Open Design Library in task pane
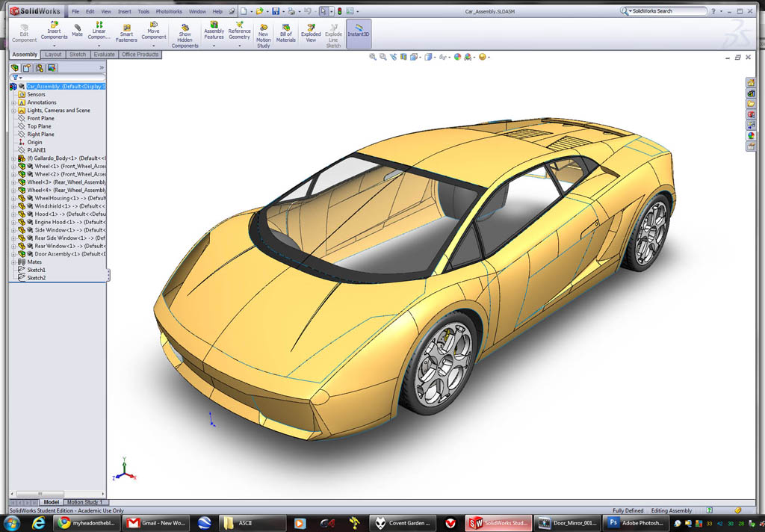This screenshot has width=765, height=532. (751, 93)
